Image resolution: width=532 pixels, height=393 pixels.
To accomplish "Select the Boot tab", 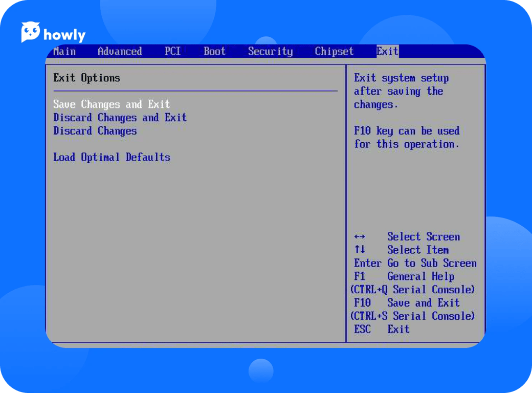I will (214, 52).
